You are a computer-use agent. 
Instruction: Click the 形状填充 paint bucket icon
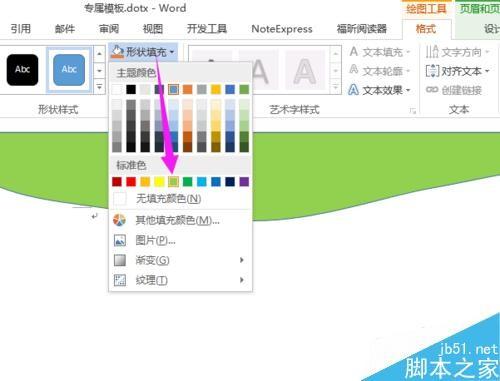pyautogui.click(x=117, y=52)
